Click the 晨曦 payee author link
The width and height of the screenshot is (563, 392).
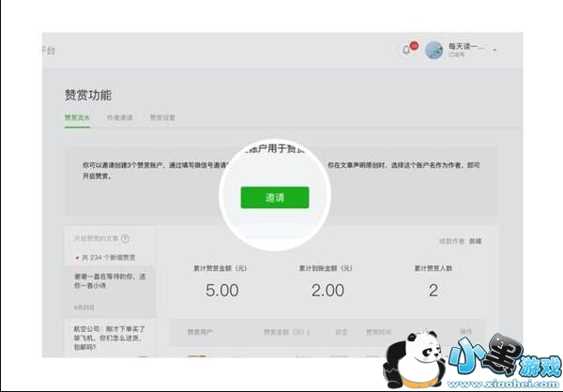[x=475, y=241]
